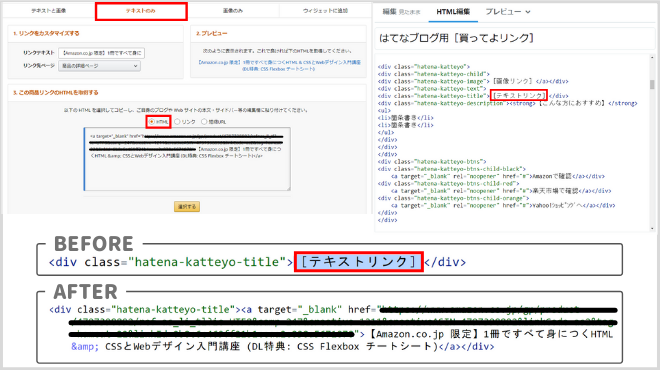660x370 pixels.
Task: Switch editor to 編集 見たまま mode
Action: tap(401, 12)
